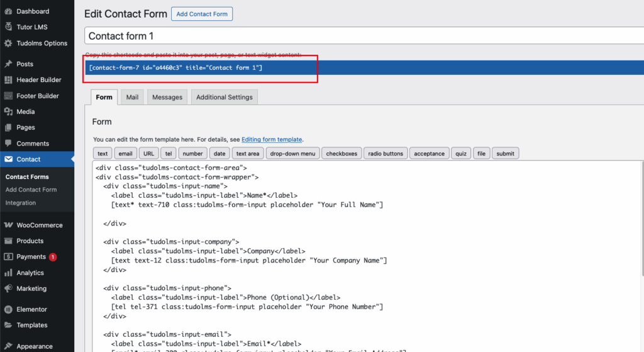The image size is (644, 352).
Task: Click the Elementor icon in sidebar
Action: 8,309
